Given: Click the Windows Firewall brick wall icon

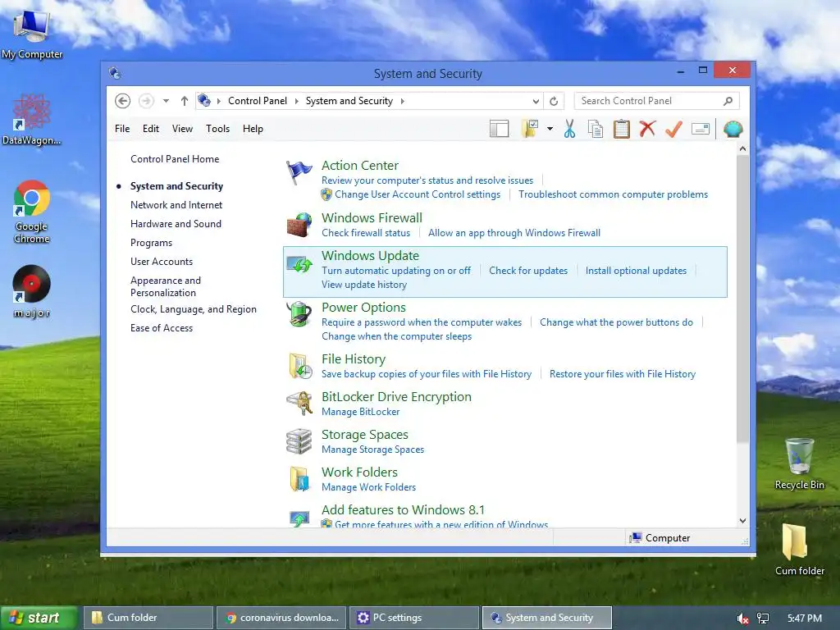Looking at the screenshot, I should coord(299,225).
